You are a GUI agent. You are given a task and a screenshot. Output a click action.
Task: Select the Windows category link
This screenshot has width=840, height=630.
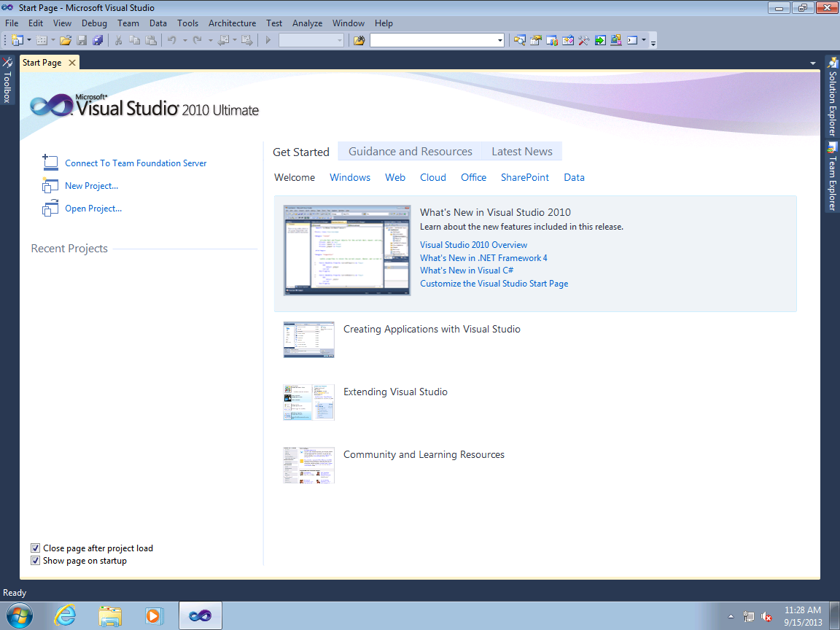click(x=350, y=177)
